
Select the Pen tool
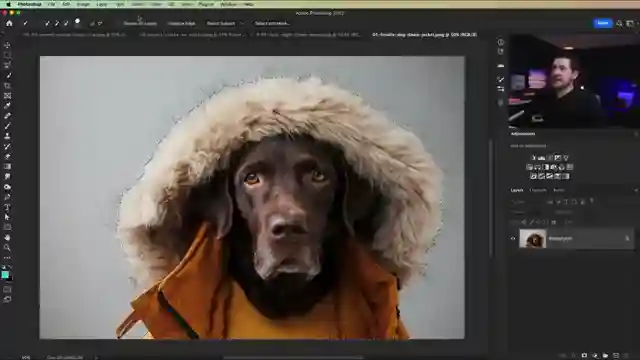(x=7, y=197)
